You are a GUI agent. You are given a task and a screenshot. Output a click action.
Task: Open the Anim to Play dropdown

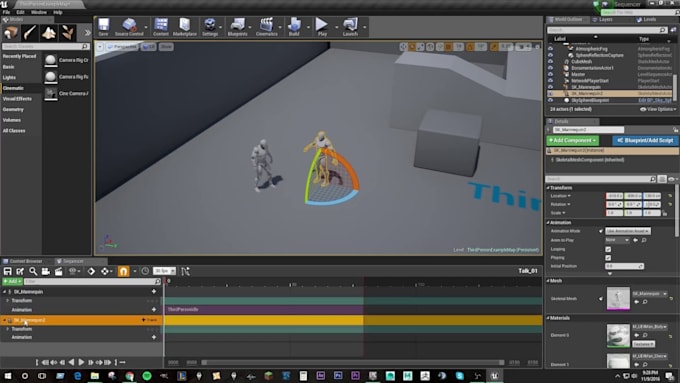(618, 240)
